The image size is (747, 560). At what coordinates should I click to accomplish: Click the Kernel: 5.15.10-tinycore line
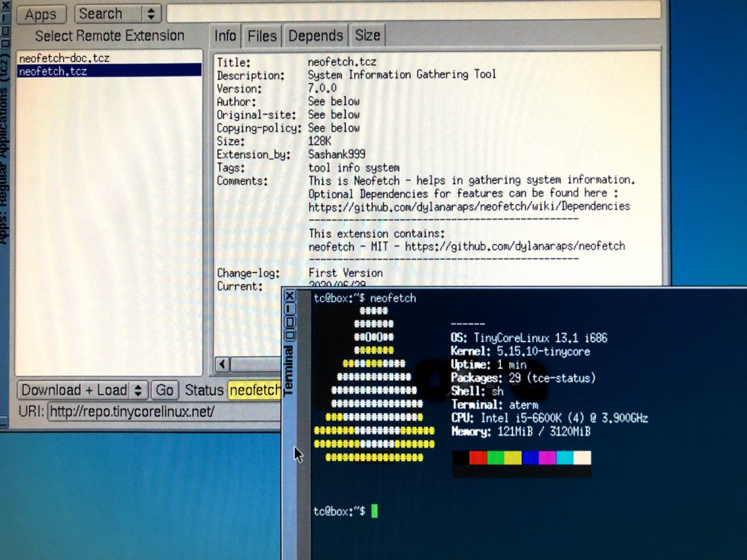click(520, 352)
